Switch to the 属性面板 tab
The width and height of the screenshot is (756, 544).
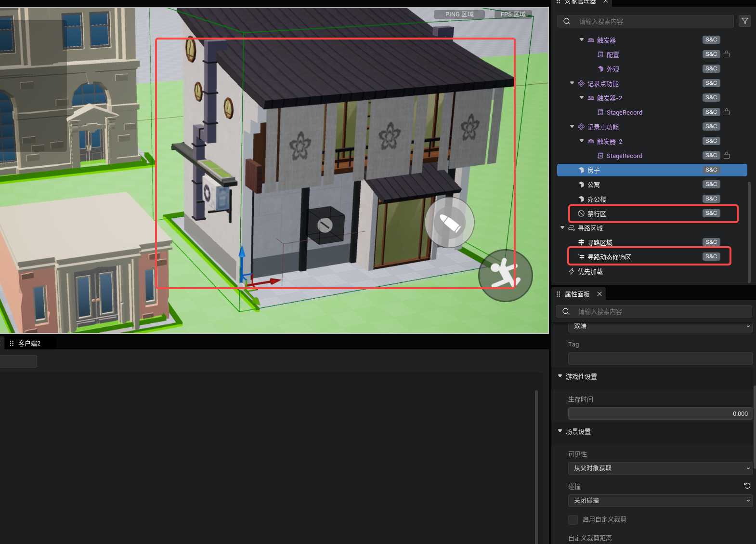(x=577, y=294)
